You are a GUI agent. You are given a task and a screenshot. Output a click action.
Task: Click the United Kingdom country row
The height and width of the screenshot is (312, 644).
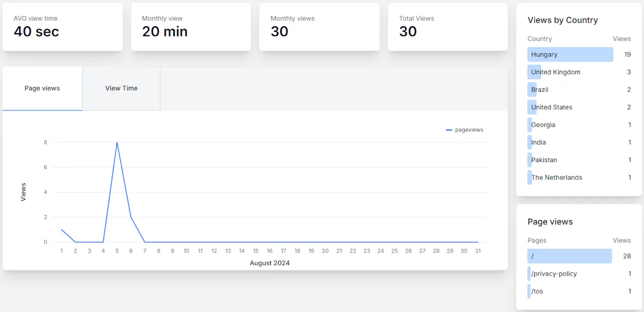579,72
